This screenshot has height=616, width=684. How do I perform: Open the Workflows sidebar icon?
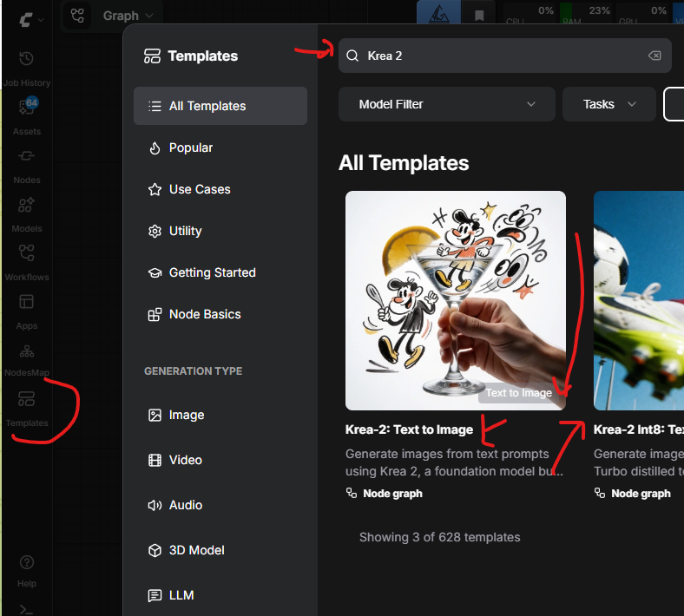[27, 253]
